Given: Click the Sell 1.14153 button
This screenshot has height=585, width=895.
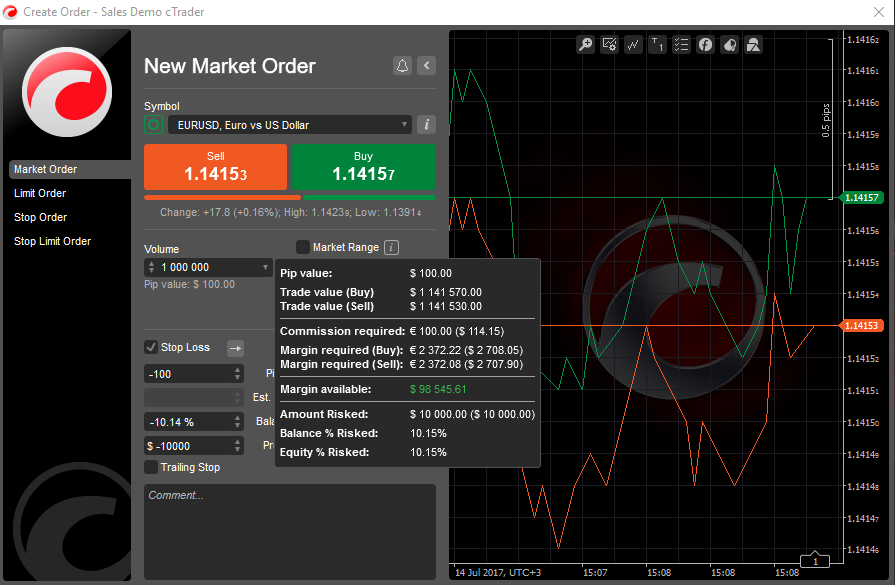Looking at the screenshot, I should pyautogui.click(x=215, y=167).
